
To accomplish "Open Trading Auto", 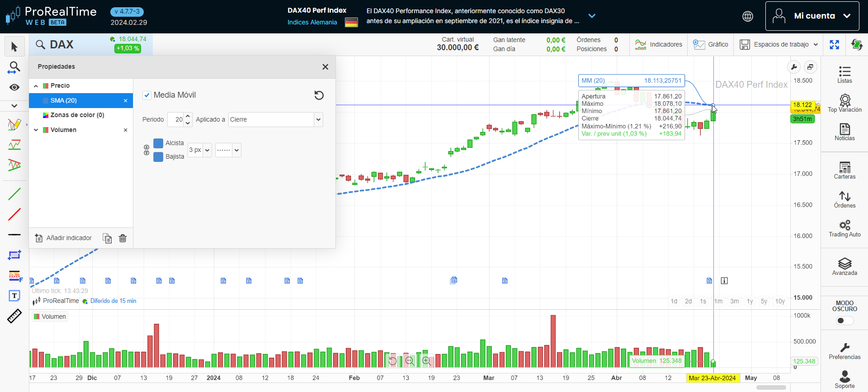I will coord(844,228).
